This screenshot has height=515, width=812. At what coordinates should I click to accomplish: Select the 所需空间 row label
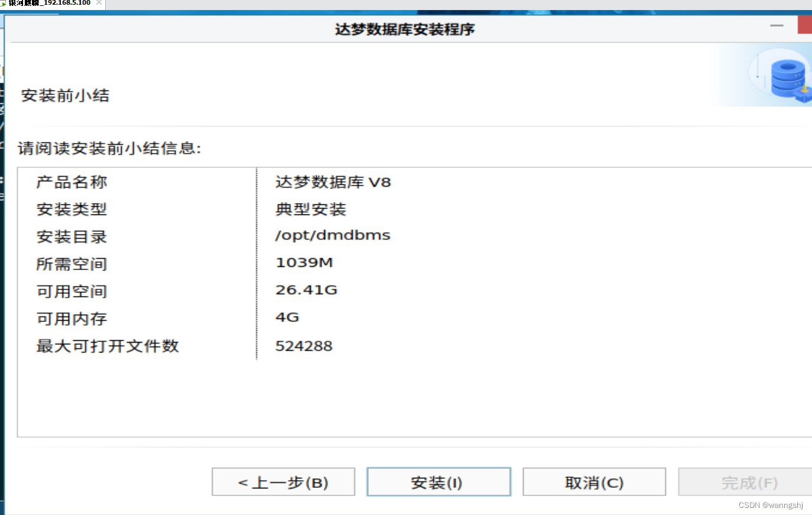point(72,264)
